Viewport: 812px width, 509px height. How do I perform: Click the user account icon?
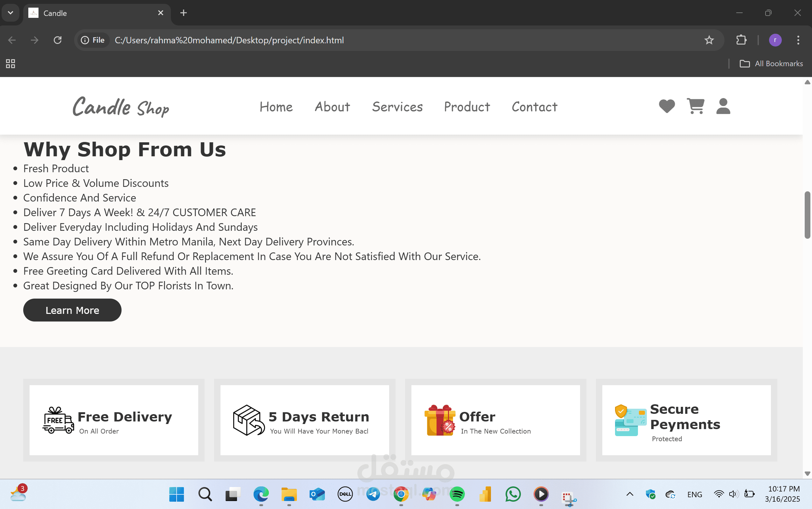click(x=723, y=106)
